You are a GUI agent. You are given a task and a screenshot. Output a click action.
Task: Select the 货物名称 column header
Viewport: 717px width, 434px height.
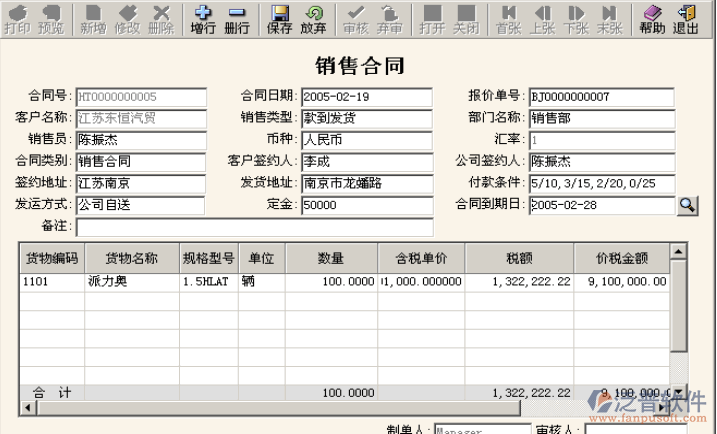(131, 259)
